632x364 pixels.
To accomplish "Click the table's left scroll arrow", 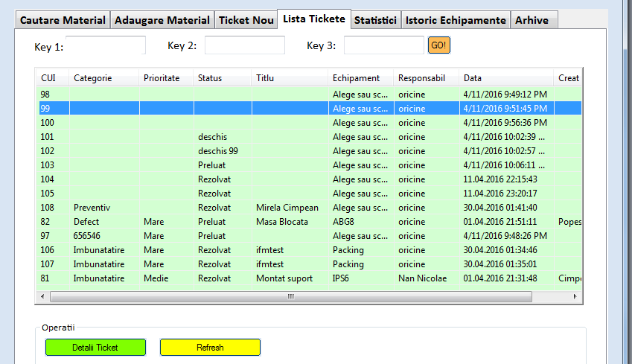I will pos(42,297).
